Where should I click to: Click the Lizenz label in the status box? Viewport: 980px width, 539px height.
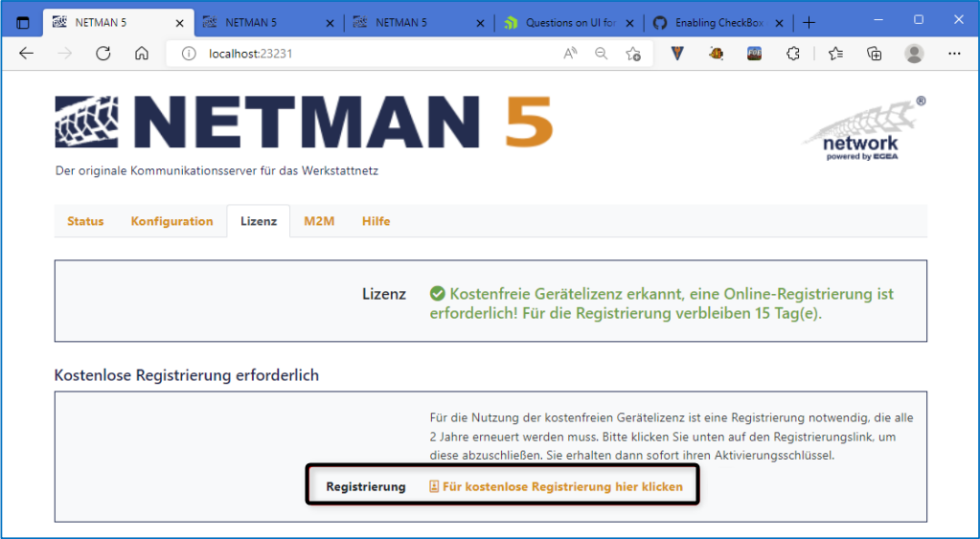[x=384, y=294]
